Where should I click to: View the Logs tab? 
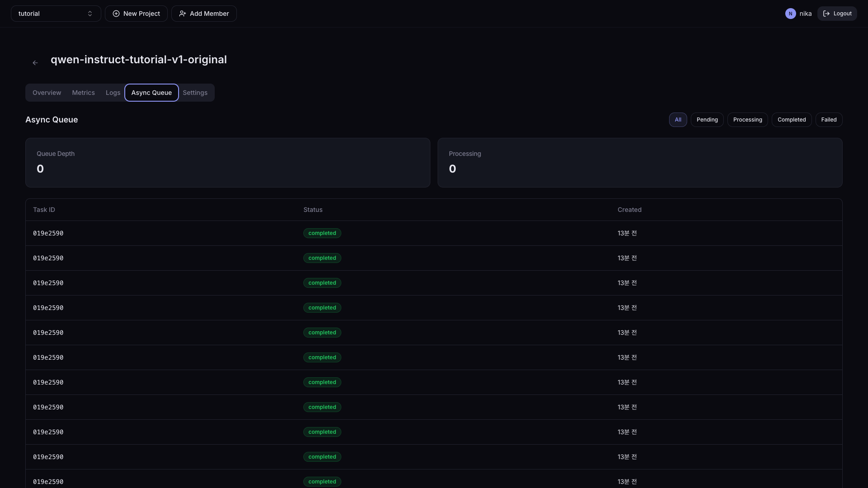tap(113, 93)
